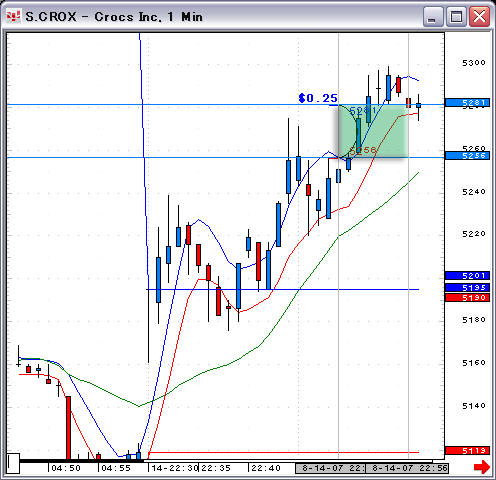The image size is (496, 480).
Task: Click the 5300 price axis label
Action: 474,63
